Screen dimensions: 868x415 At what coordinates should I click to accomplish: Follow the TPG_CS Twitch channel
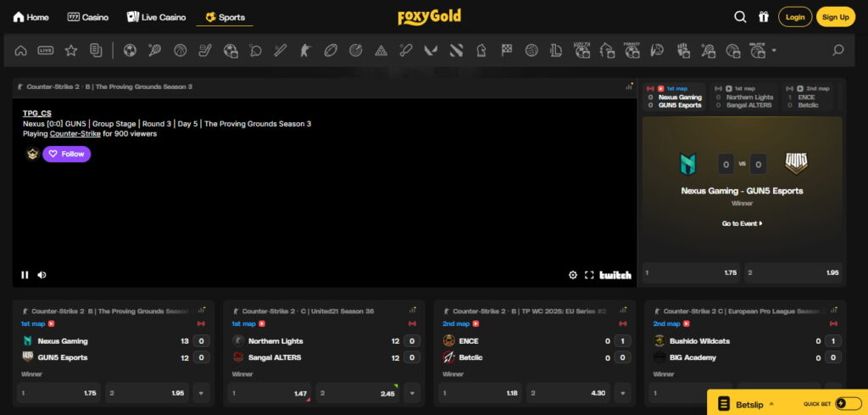tap(66, 154)
